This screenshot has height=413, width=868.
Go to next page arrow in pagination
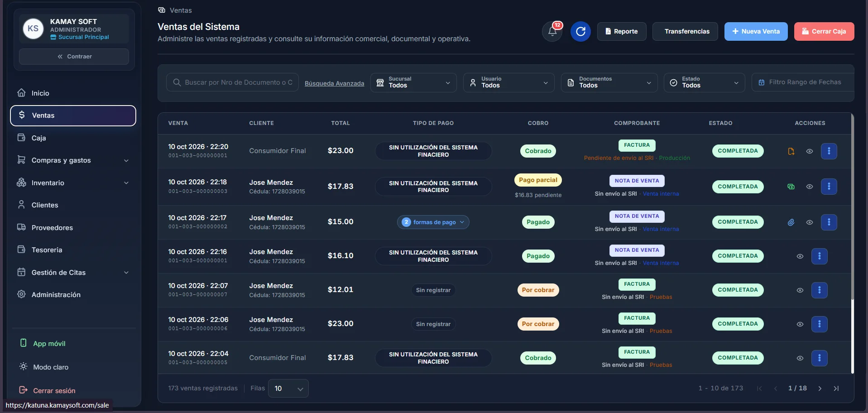coord(820,389)
